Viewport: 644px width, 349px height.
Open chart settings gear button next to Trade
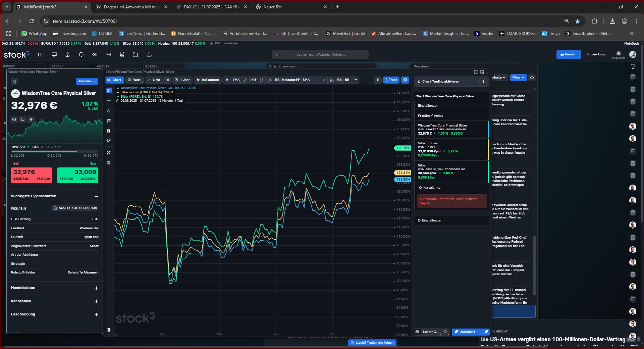coord(405,80)
